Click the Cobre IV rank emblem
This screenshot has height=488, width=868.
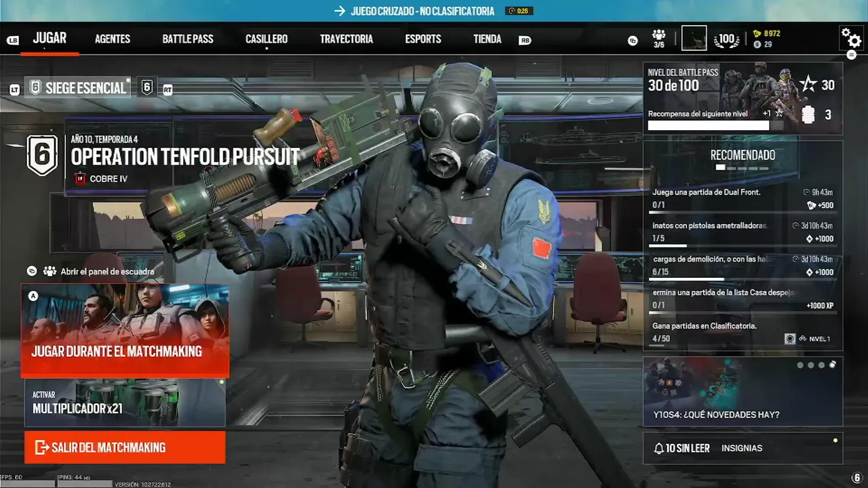pyautogui.click(x=80, y=179)
